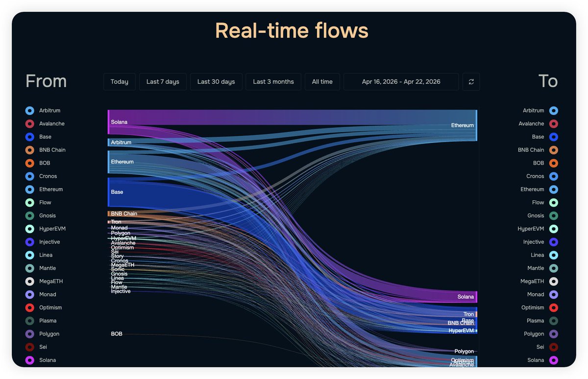Click MegaETH icon in From list
Image resolution: width=588 pixels, height=379 pixels.
[x=30, y=282]
